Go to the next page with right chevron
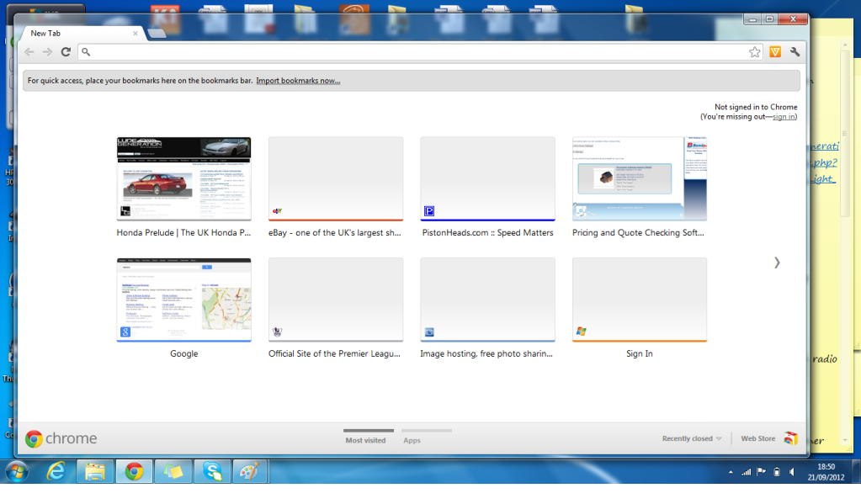 777,263
